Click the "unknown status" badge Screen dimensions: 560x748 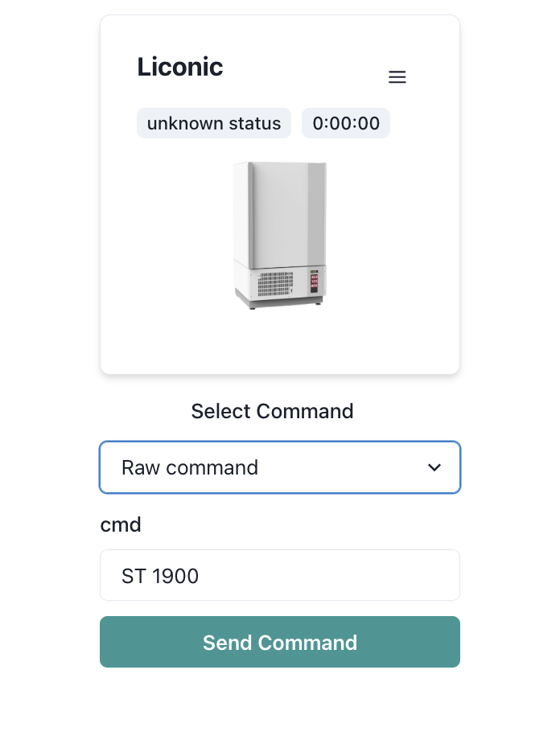(213, 123)
